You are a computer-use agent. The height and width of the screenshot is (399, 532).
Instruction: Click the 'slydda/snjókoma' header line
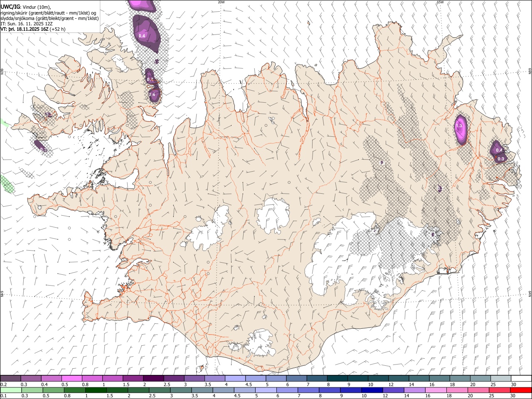click(49, 18)
